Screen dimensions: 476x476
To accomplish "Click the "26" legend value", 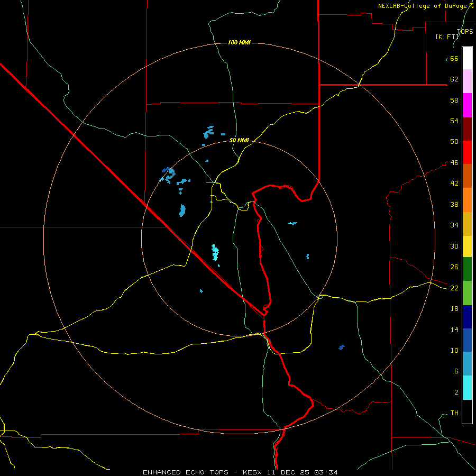I will pyautogui.click(x=454, y=267).
